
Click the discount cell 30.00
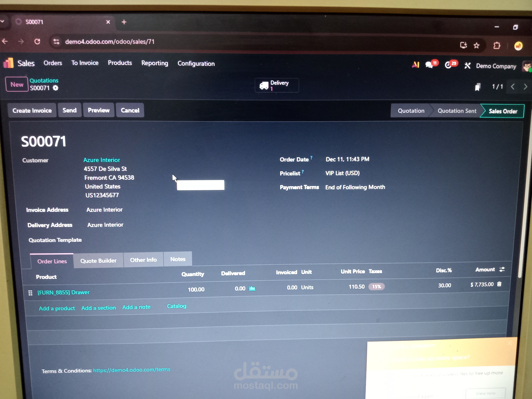444,285
